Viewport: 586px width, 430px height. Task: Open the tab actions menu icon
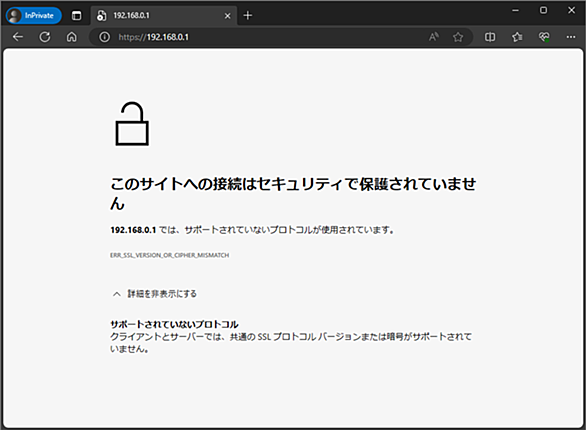76,15
